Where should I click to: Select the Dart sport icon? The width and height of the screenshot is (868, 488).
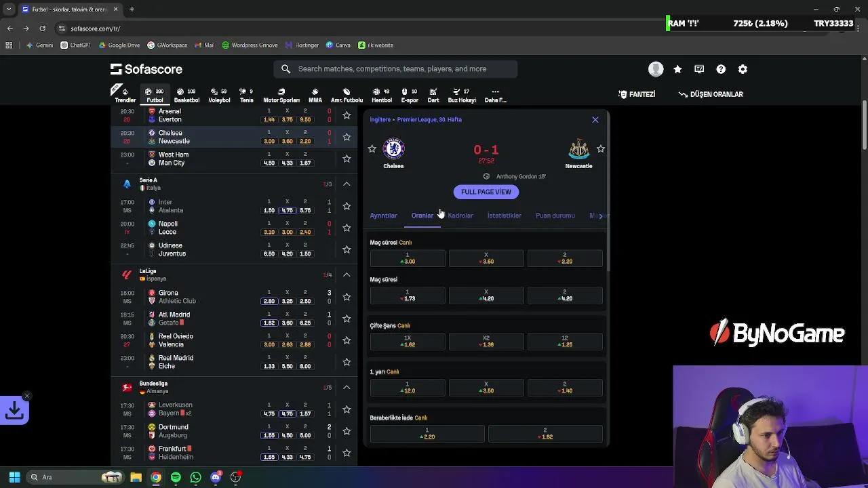coord(433,95)
